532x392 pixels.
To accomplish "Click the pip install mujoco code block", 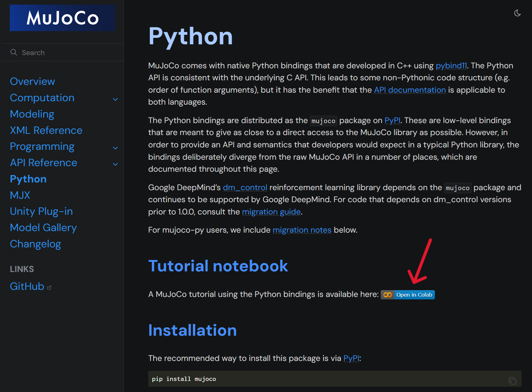I will click(335, 379).
